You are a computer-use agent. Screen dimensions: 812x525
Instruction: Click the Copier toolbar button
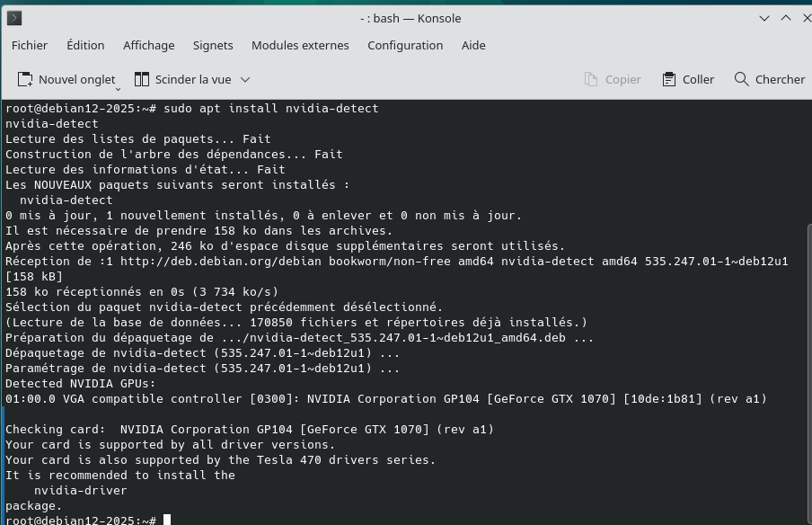point(613,79)
